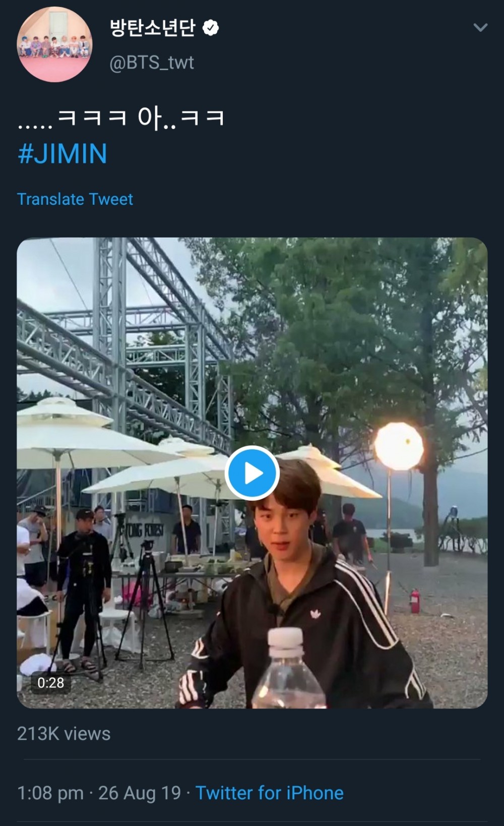Tap the #JIMIN hashtag

pyautogui.click(x=62, y=154)
